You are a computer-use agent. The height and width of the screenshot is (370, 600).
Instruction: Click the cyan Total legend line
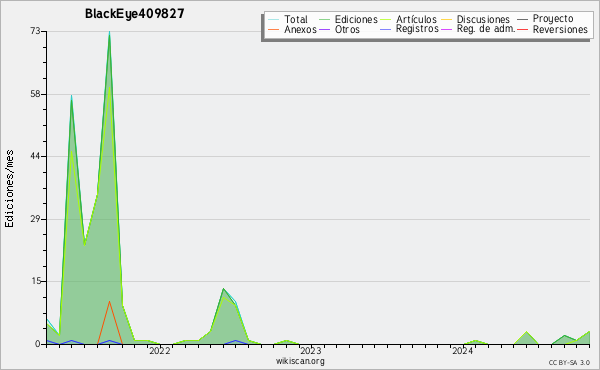pyautogui.click(x=274, y=19)
